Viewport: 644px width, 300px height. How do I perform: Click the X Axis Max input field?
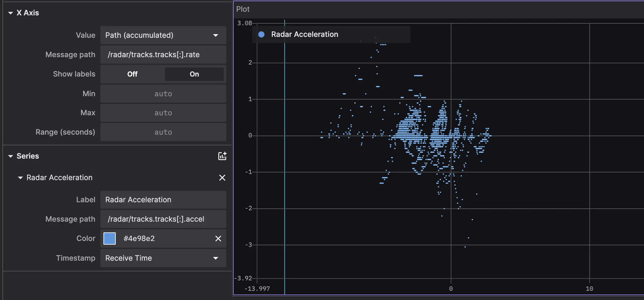tap(163, 113)
